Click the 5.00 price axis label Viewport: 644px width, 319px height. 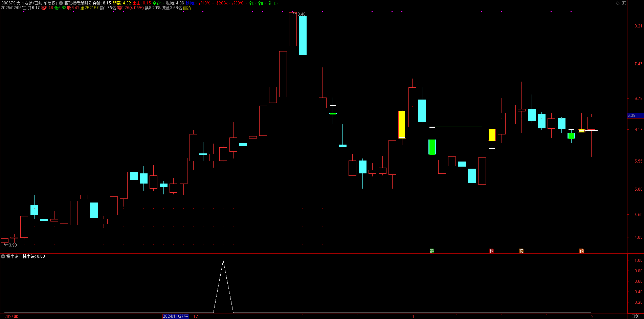[638, 189]
